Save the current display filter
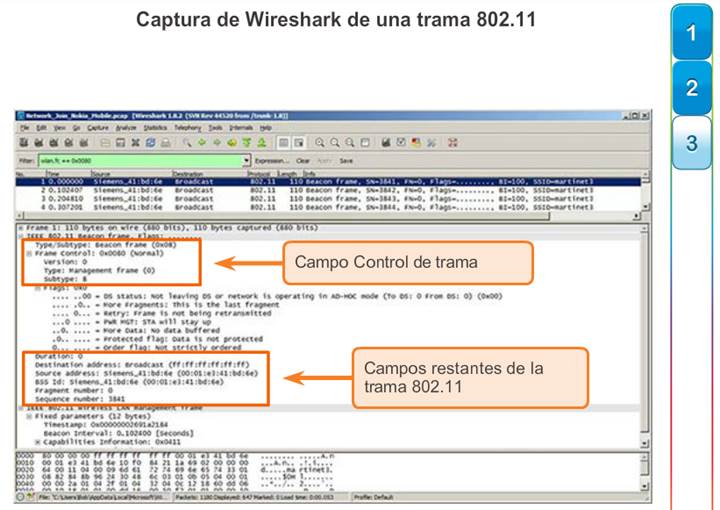The image size is (720, 510). 346,161
